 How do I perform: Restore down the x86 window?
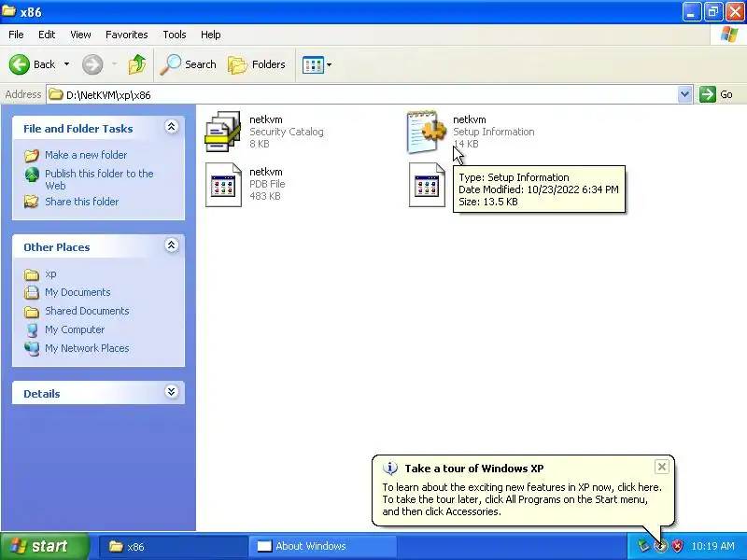(712, 11)
